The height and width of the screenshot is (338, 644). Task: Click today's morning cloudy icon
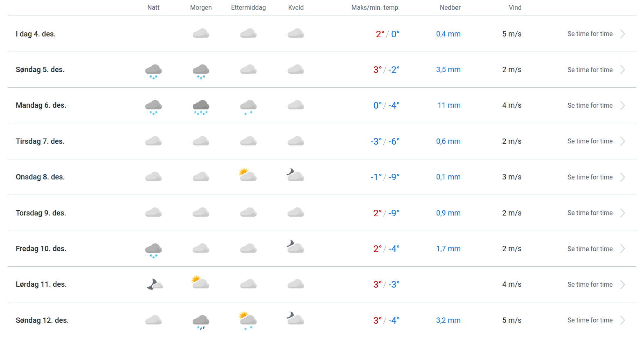coord(201,34)
